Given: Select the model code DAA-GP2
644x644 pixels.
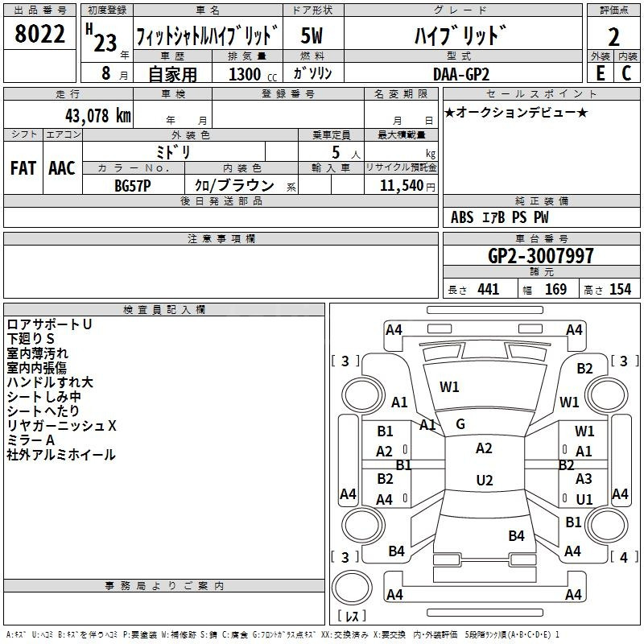Looking at the screenshot, I should (461, 74).
